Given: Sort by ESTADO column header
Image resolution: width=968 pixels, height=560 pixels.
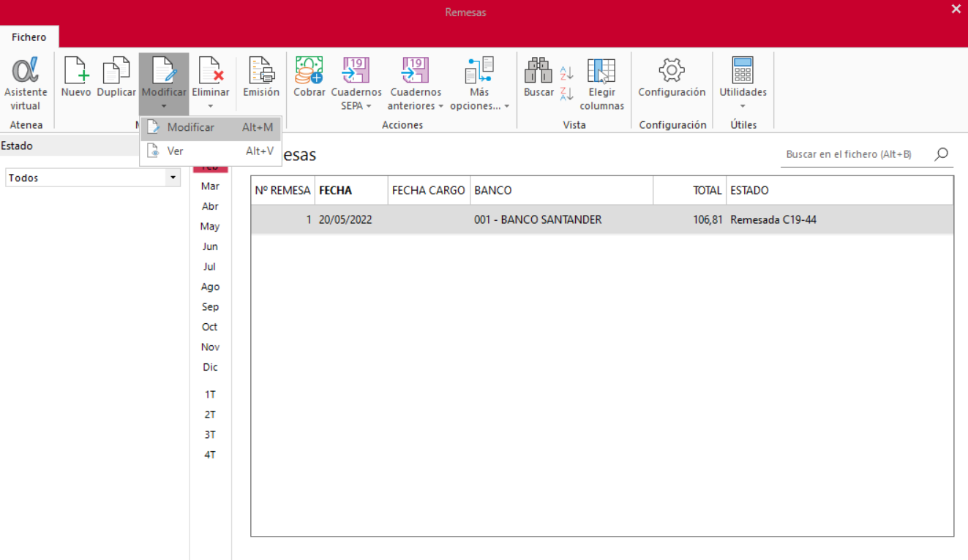Looking at the screenshot, I should 839,190.
